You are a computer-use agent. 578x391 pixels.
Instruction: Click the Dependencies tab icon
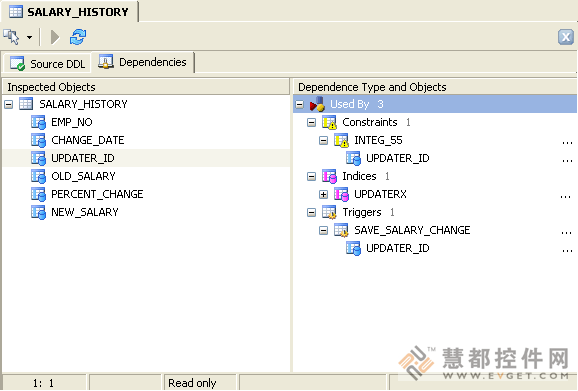(106, 62)
